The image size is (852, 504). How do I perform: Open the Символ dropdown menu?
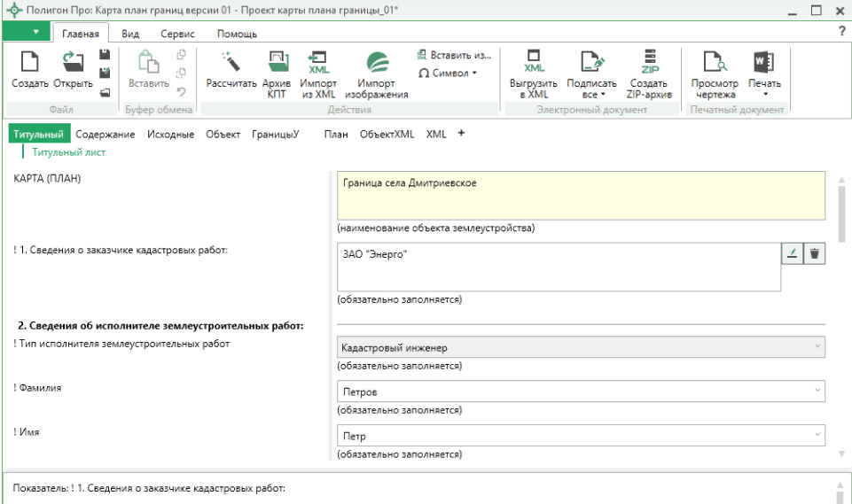(448, 73)
